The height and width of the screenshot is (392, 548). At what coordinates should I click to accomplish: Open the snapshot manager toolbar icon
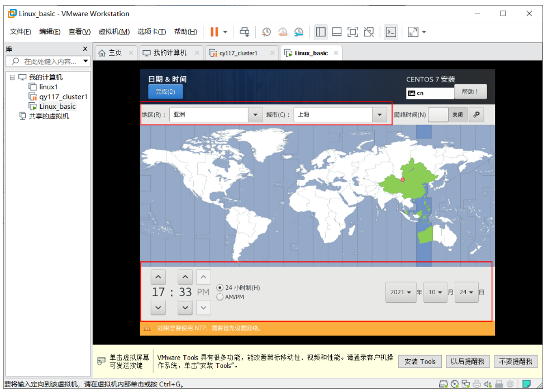298,32
